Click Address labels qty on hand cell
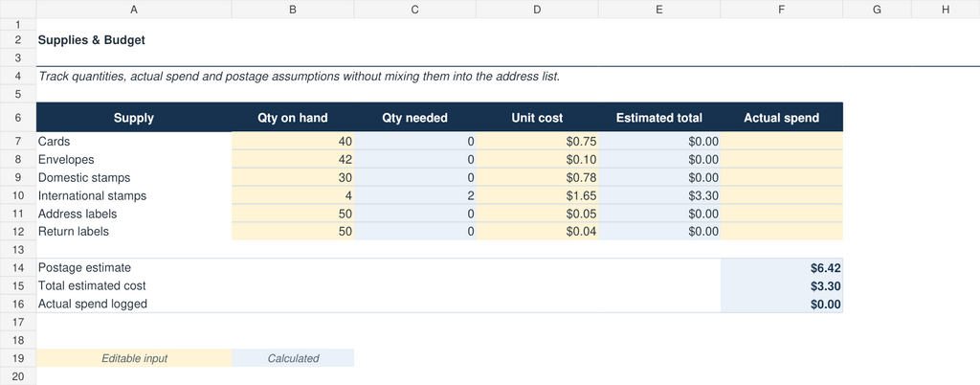Screen dimensions: 980x385 click(293, 214)
